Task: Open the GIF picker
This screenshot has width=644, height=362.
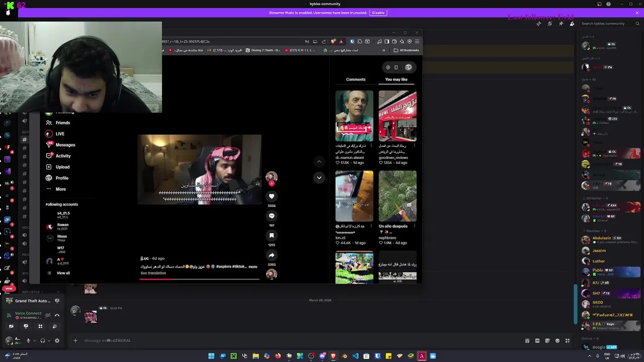Action: [537, 341]
